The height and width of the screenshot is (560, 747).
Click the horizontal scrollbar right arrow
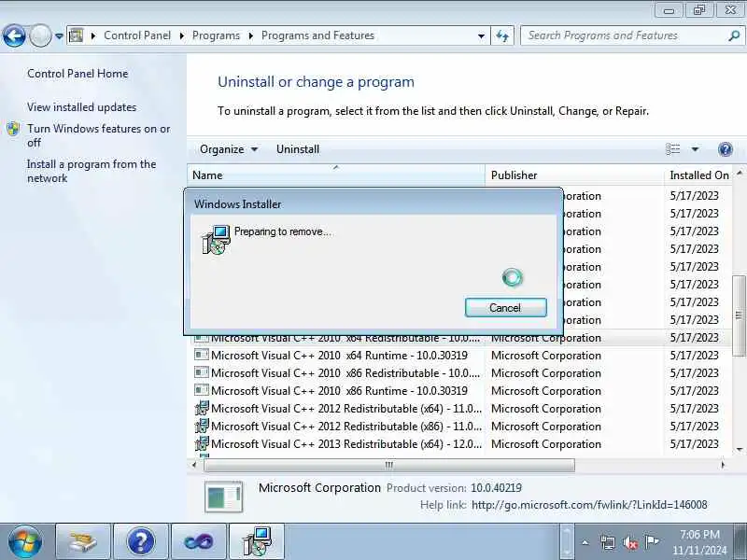click(x=723, y=465)
